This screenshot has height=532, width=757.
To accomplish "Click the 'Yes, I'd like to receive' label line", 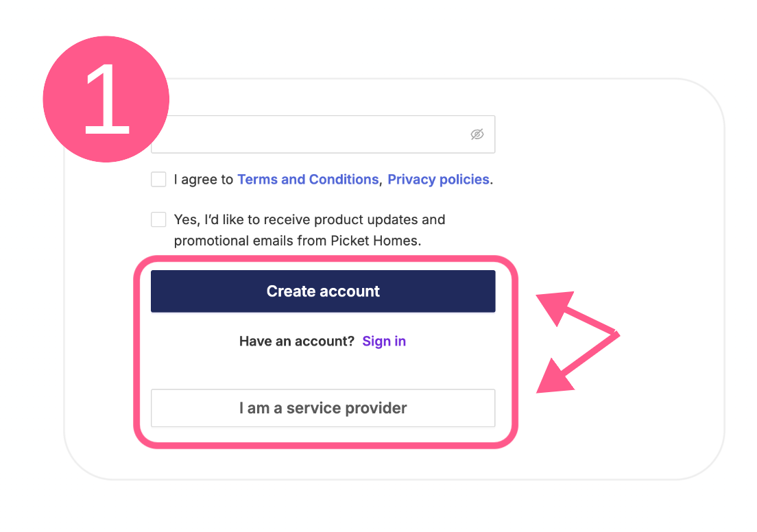I will (x=309, y=219).
